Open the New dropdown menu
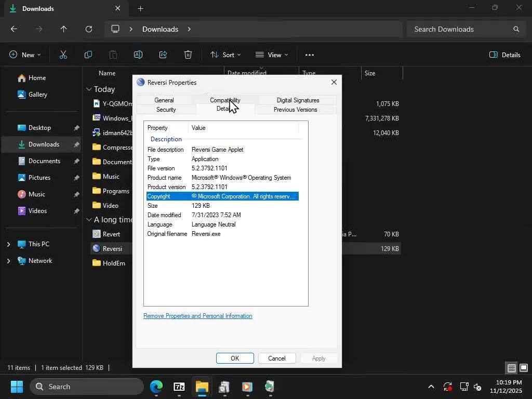The height and width of the screenshot is (399, 532). tap(25, 55)
